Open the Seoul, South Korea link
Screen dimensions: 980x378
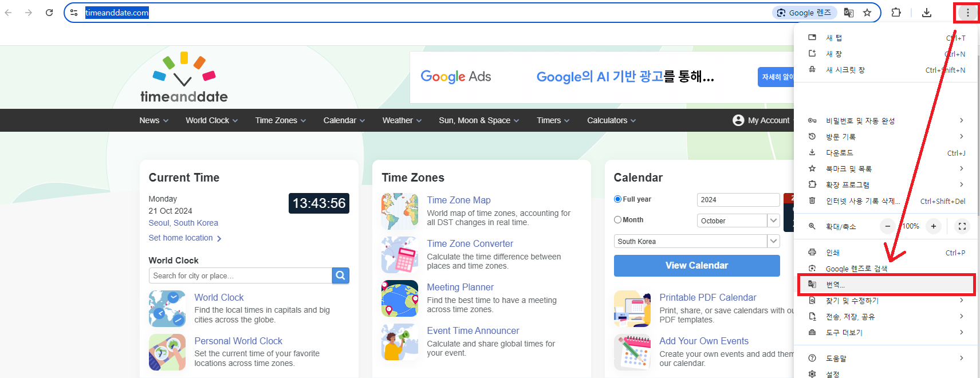(183, 223)
